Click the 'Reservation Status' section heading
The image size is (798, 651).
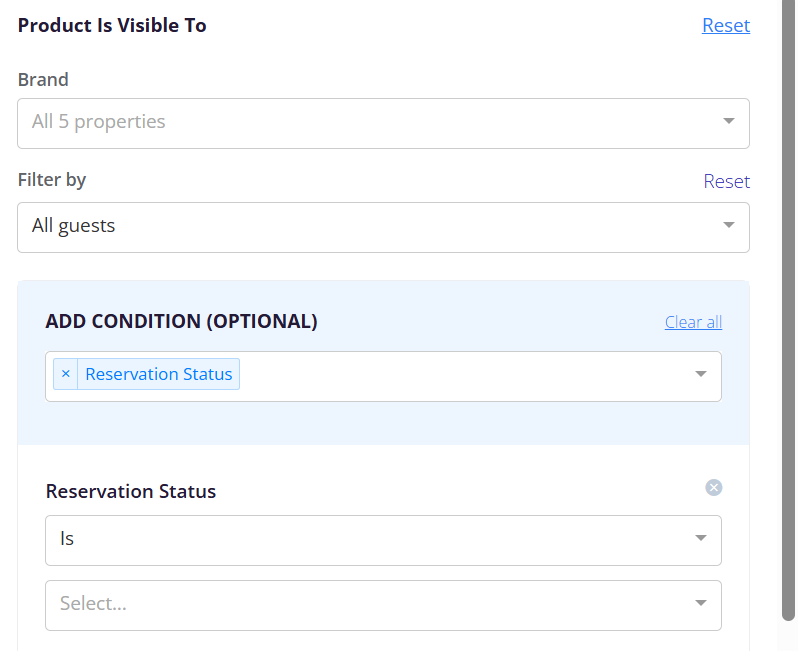pos(131,492)
